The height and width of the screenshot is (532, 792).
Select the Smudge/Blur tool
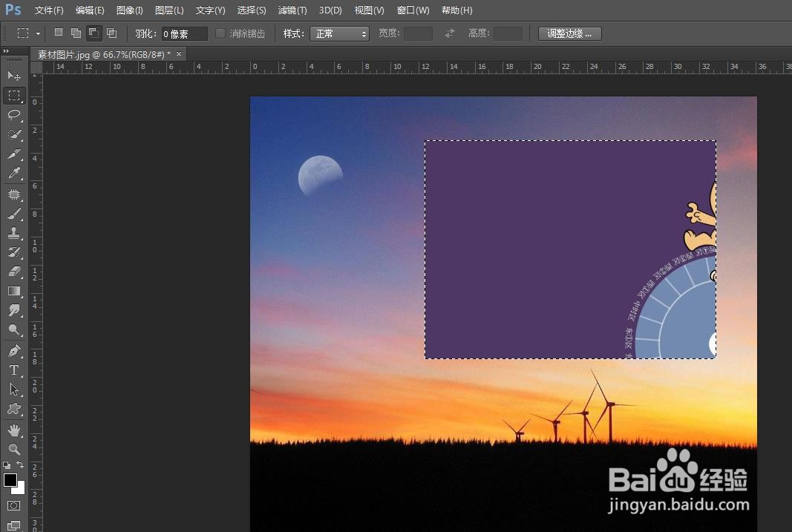[x=14, y=310]
